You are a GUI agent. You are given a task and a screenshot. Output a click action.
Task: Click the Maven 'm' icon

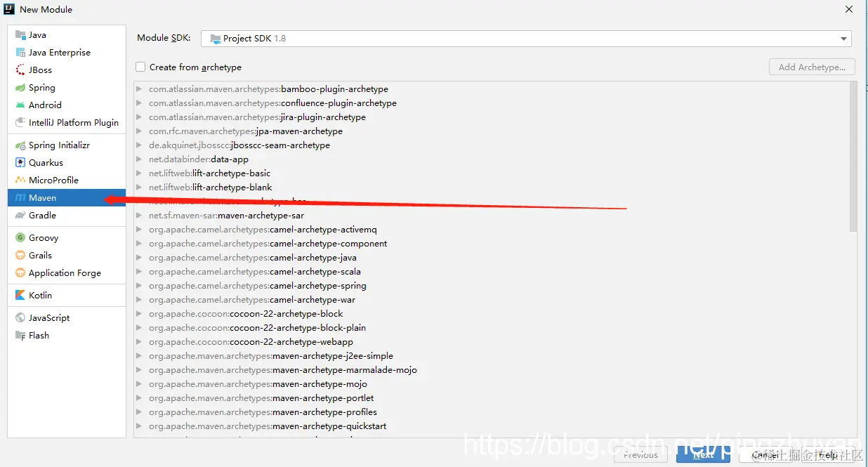(20, 198)
